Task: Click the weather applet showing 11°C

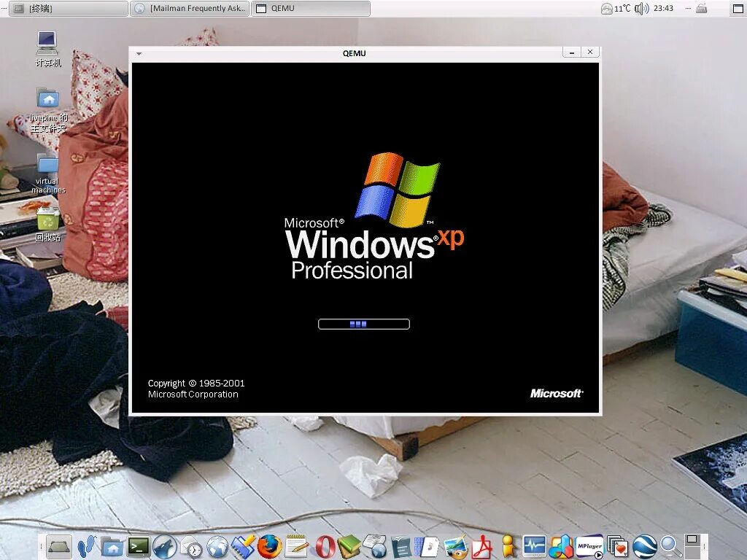Action: (616, 8)
